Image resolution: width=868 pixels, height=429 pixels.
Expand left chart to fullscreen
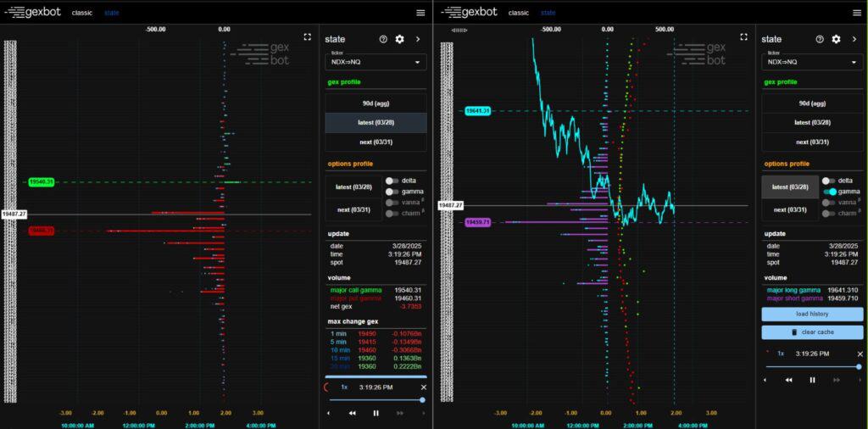pyautogui.click(x=308, y=37)
